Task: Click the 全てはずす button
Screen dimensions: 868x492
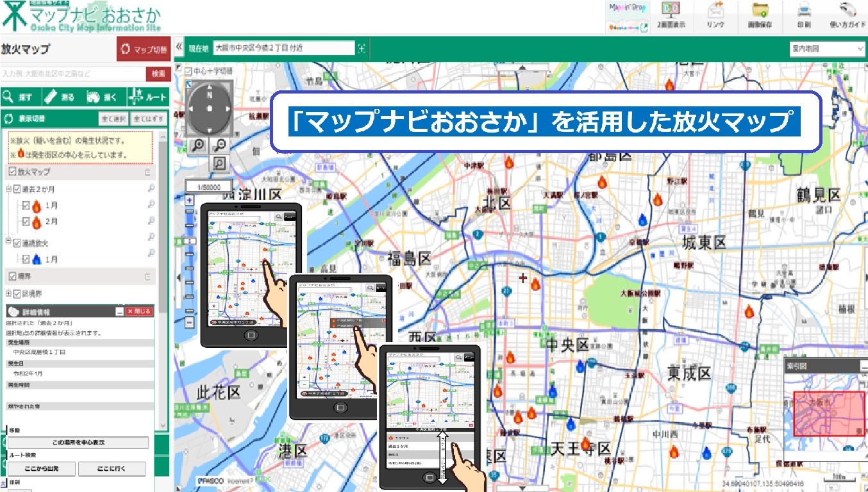Action: [149, 119]
